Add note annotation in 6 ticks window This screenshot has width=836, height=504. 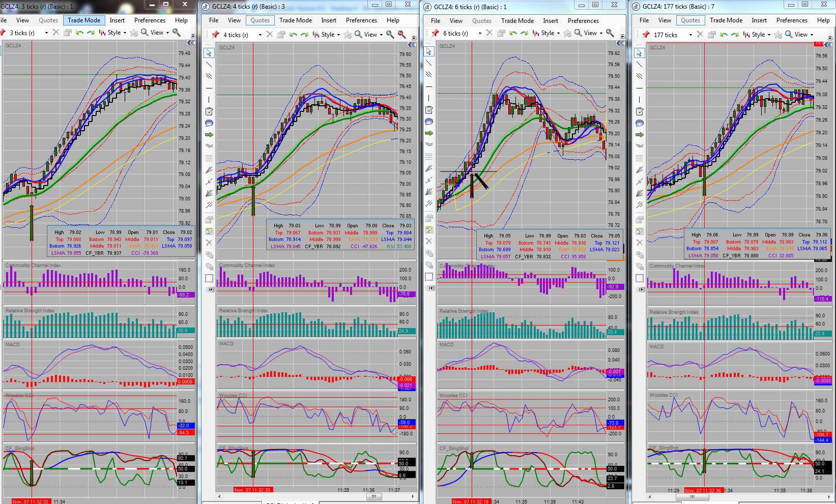pyautogui.click(x=428, y=110)
